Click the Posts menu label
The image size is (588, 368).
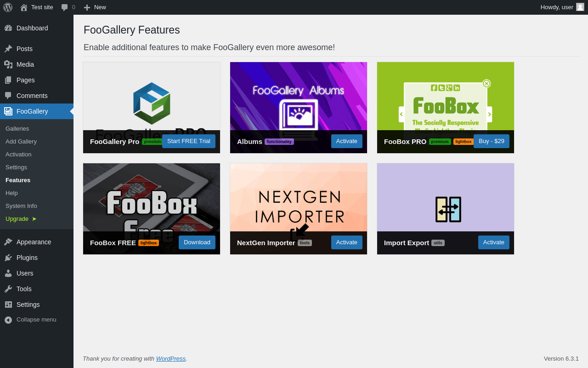(24, 49)
